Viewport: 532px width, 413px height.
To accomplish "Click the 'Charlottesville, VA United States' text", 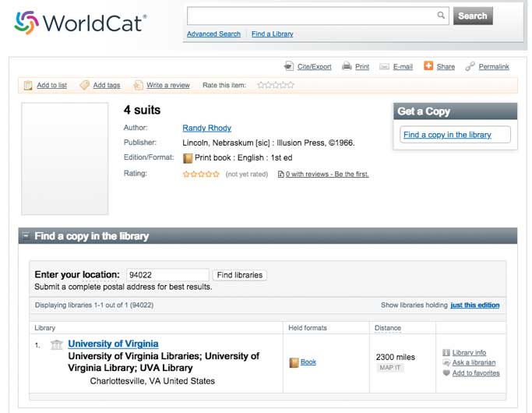I will 153,381.
